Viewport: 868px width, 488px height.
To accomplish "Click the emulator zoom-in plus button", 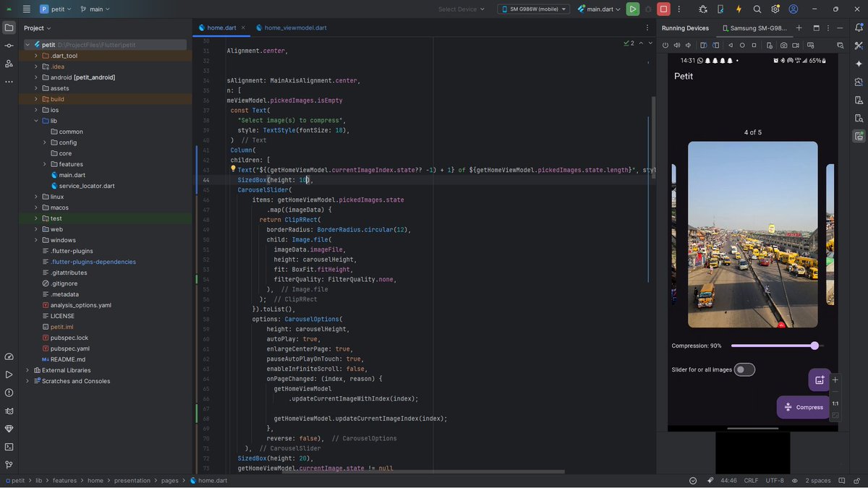I will point(835,380).
